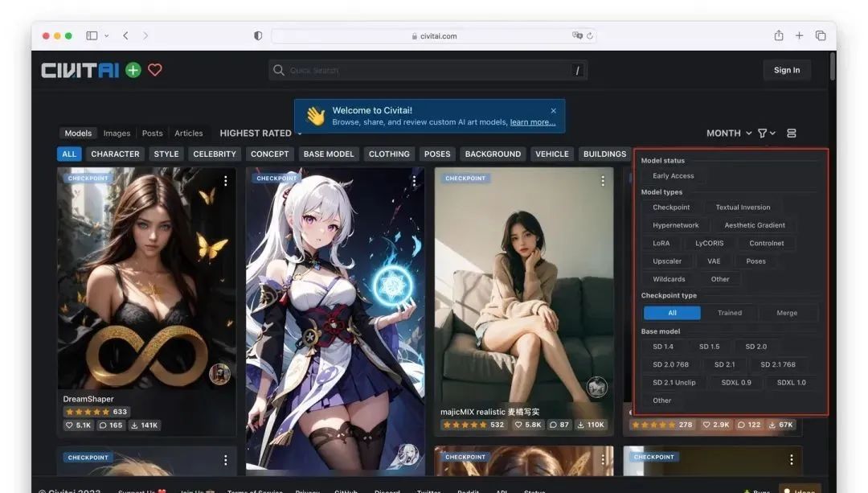Select the BUILDINGS category tag

(604, 154)
